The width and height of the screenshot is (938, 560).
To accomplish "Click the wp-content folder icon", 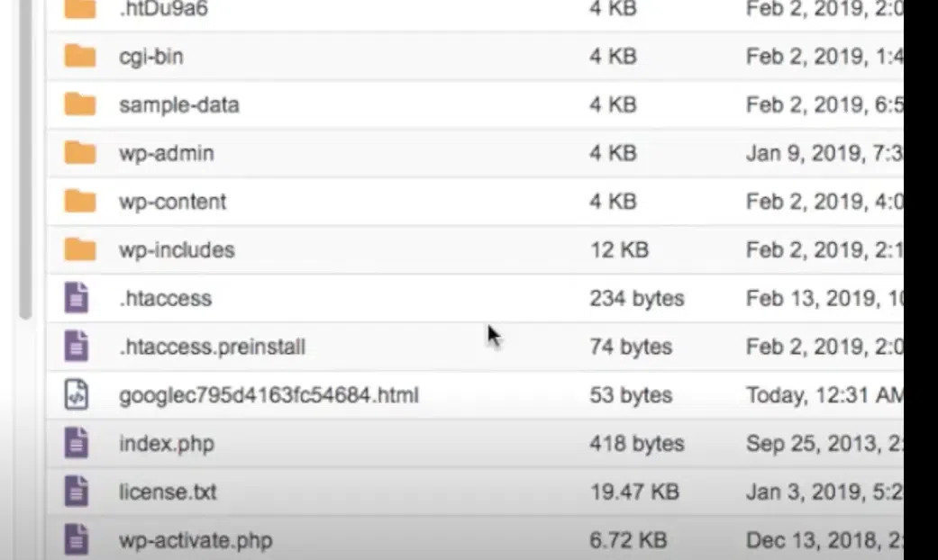I will coord(80,201).
